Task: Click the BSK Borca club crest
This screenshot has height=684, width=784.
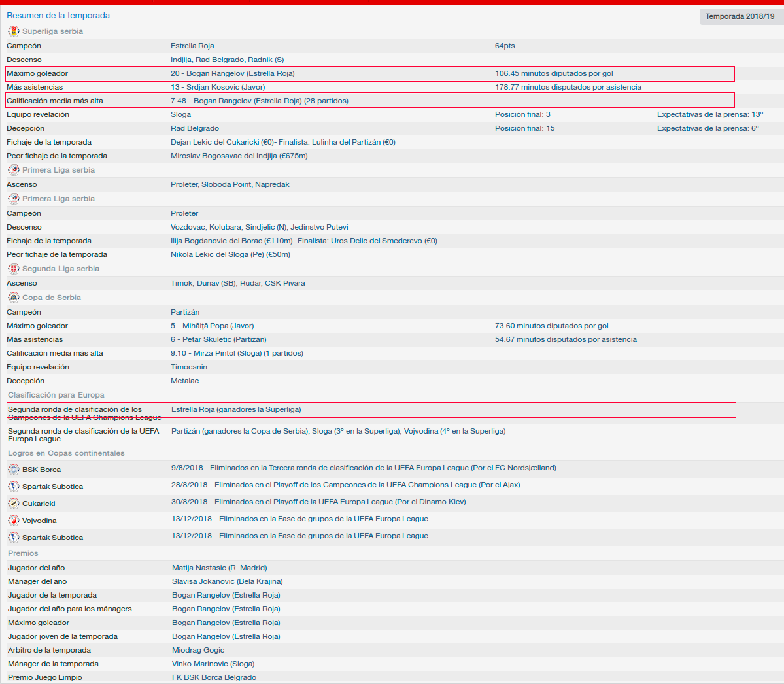Action: [x=14, y=470]
